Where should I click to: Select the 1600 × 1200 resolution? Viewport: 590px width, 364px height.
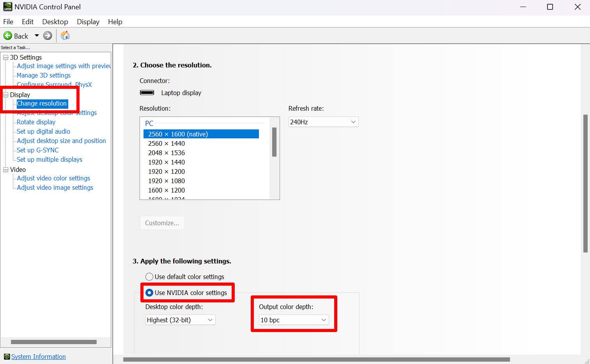[x=167, y=190]
